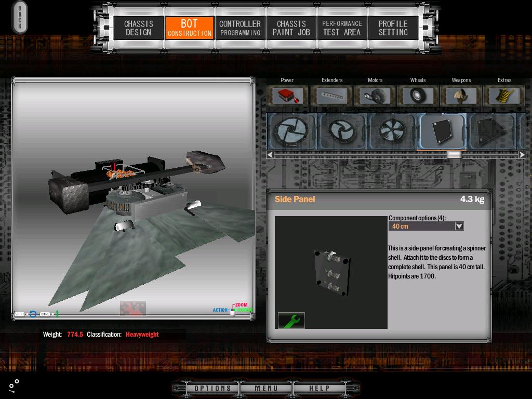
Task: Click the Menu button at the bottom
Action: click(266, 388)
